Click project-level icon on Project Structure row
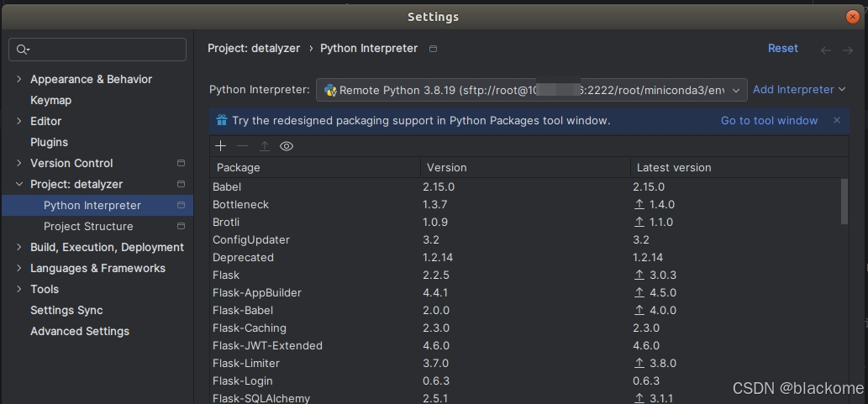 pyautogui.click(x=181, y=226)
